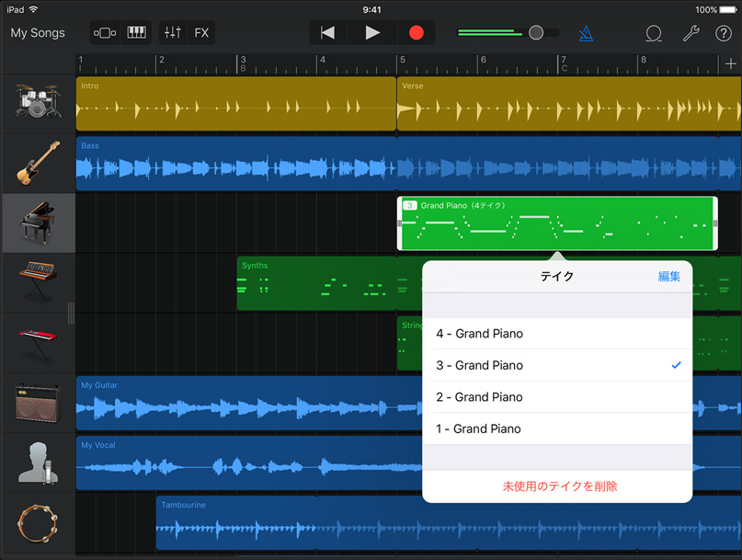Adjust the master volume slider knob
This screenshot has height=560, width=742.
pos(536,33)
